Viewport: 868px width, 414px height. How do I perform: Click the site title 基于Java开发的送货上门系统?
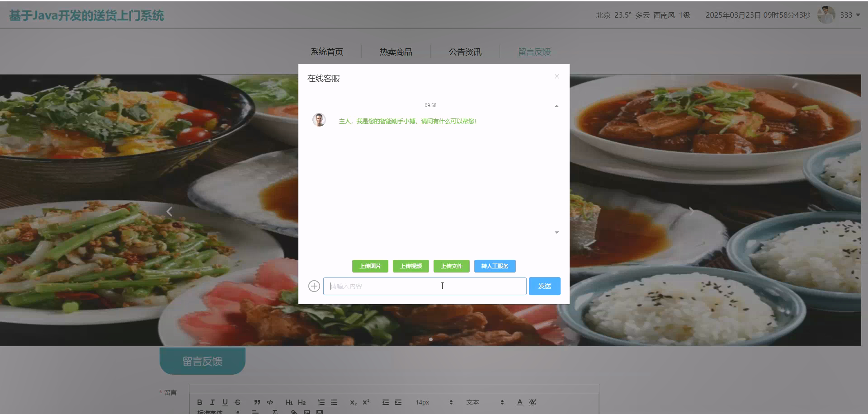[86, 16]
